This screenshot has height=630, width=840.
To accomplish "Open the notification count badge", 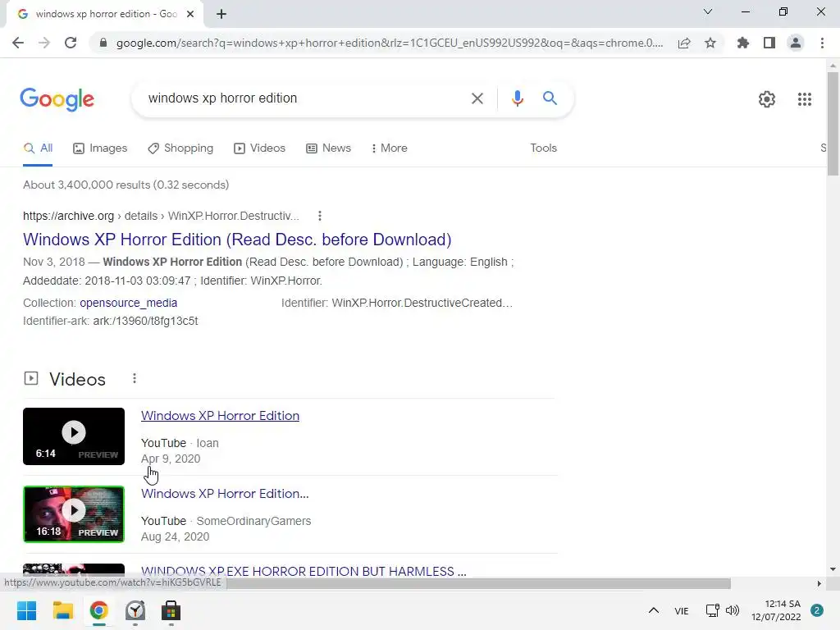I will pyautogui.click(x=817, y=610).
